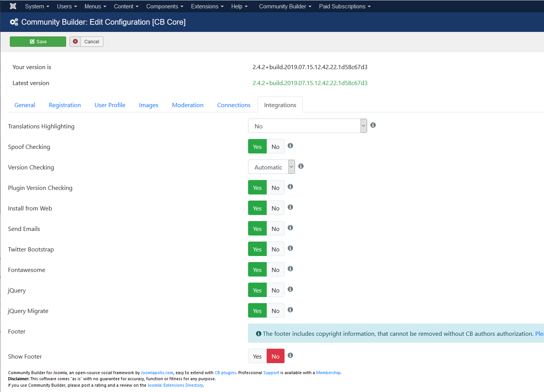
Task: Switch to the Connections tab
Action: click(234, 105)
